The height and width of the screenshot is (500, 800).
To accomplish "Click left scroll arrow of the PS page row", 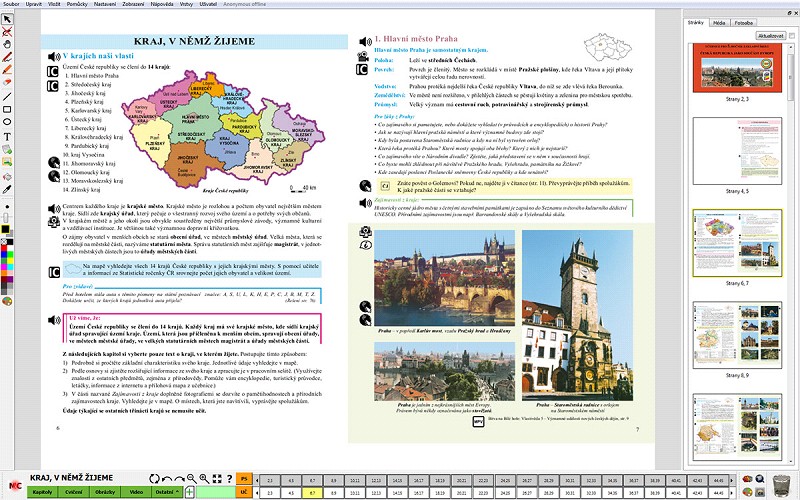I will [x=256, y=481].
